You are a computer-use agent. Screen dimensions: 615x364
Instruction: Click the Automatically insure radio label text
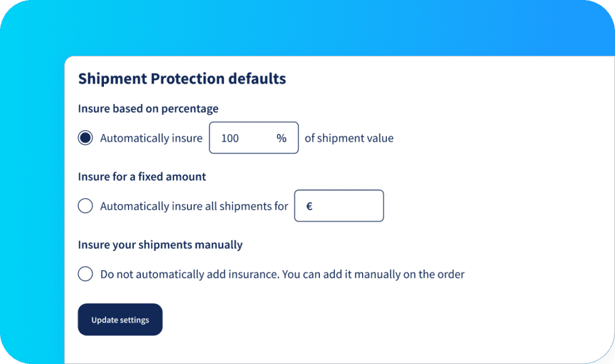151,138
